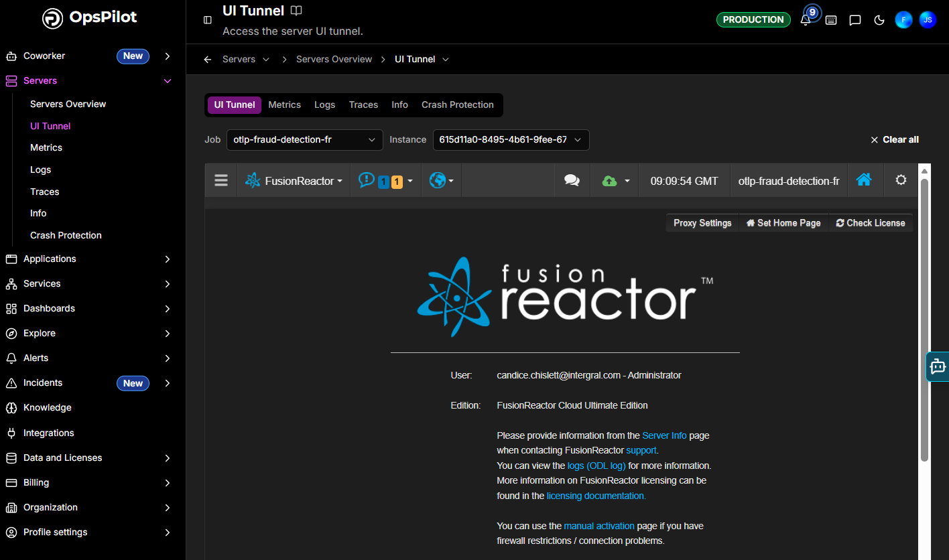Open Servers Overview in sidebar
The image size is (949, 560).
click(68, 104)
